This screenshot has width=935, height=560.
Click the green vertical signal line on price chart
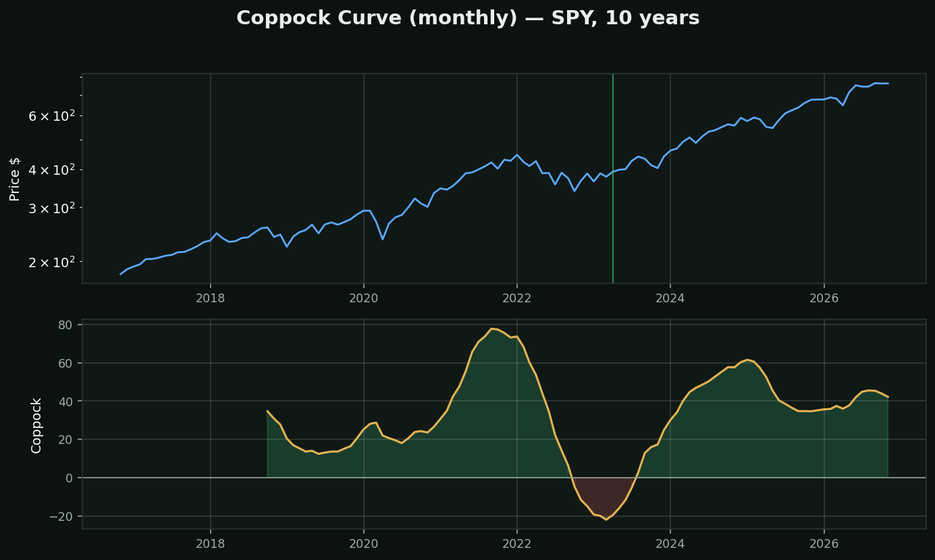tap(613, 179)
